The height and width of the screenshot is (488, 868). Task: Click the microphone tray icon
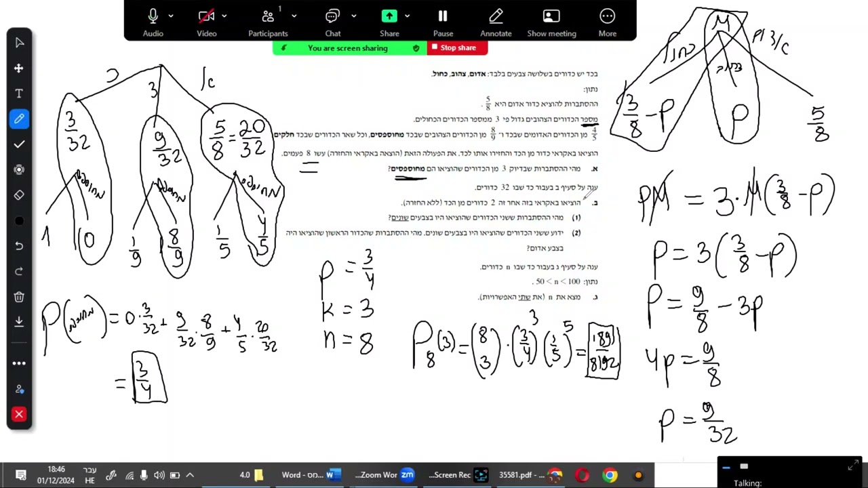point(144,475)
